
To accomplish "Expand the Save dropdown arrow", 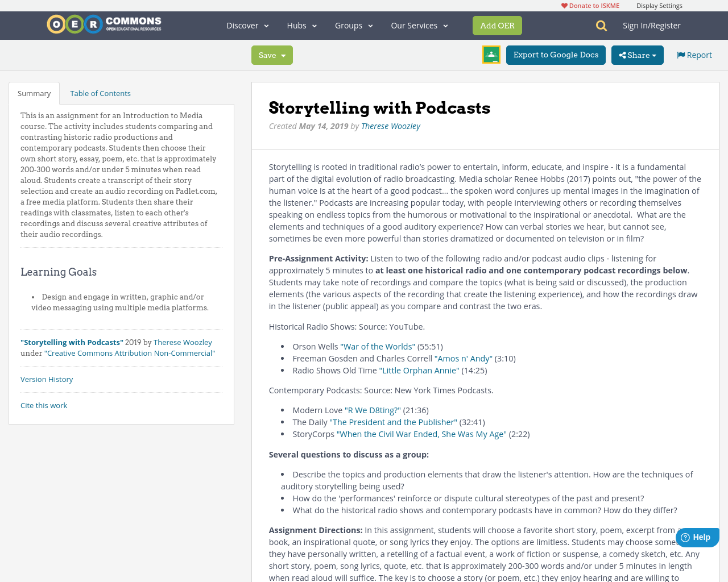I will pyautogui.click(x=283, y=55).
